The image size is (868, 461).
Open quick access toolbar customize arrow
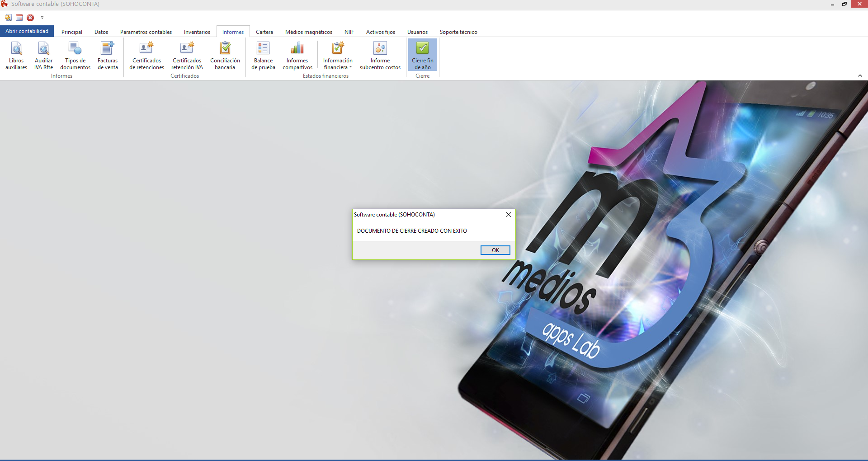pyautogui.click(x=42, y=18)
